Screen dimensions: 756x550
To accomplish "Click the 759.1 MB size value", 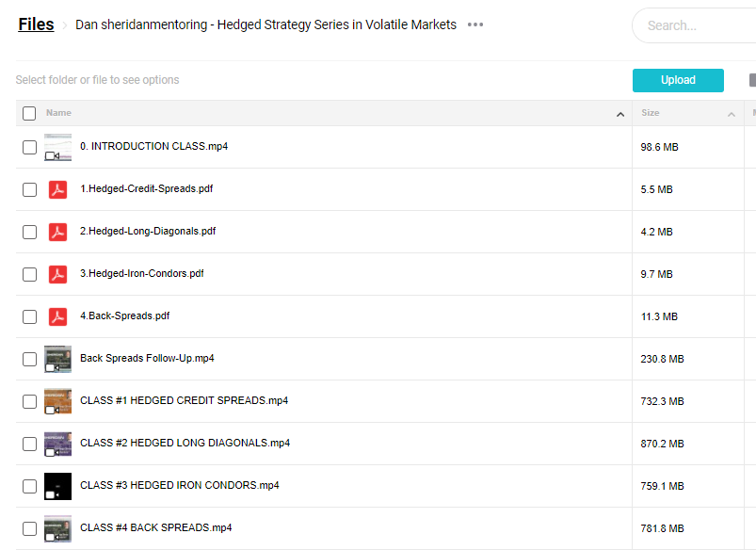I will tap(662, 486).
